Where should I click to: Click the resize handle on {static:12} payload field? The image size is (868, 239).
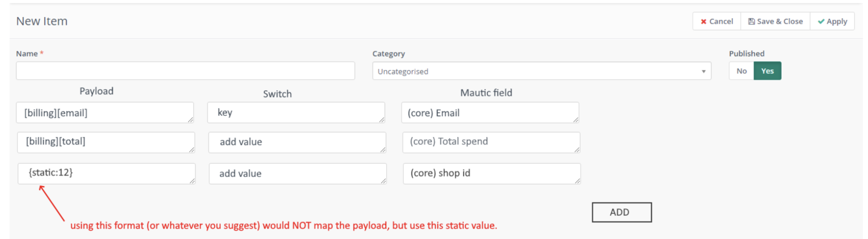tap(193, 181)
